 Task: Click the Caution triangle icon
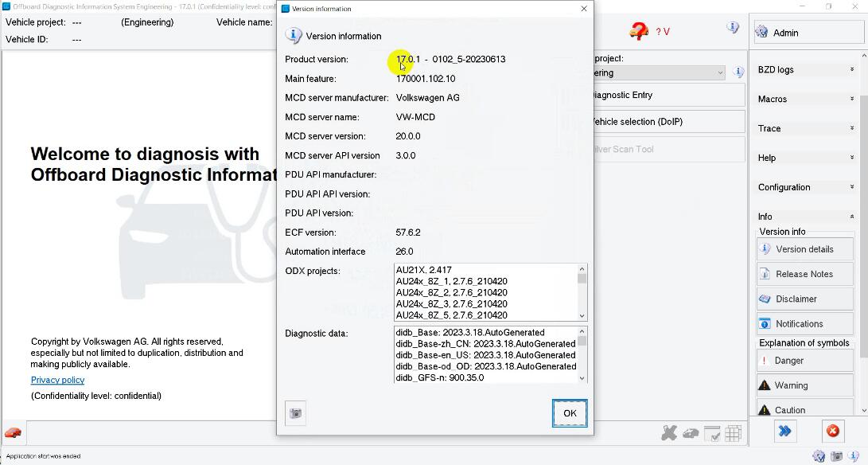tap(765, 410)
